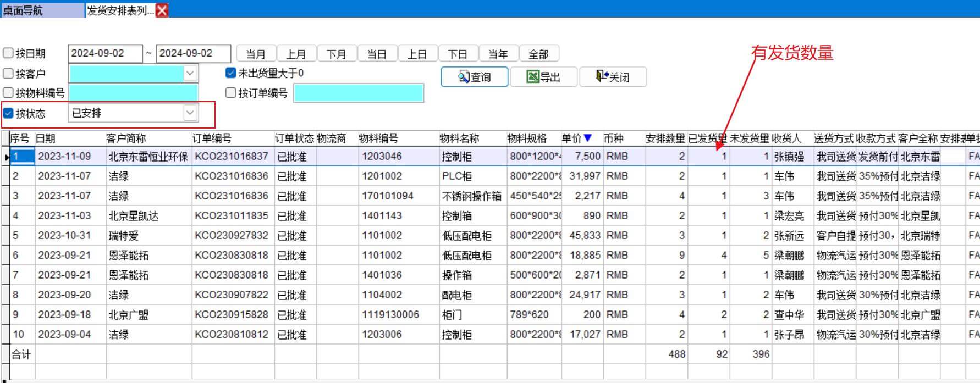Click the 查询 search button
Viewport: 980px width, 383px height.
click(474, 77)
